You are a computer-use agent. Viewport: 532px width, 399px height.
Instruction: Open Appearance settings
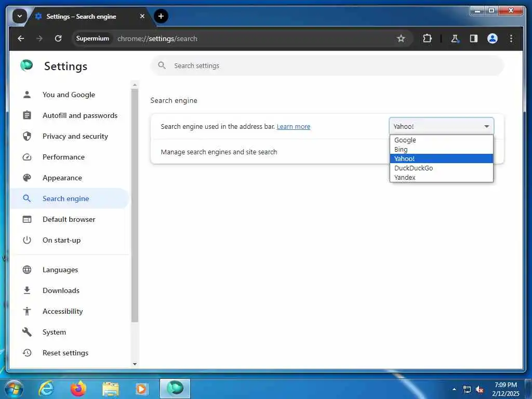point(69,178)
